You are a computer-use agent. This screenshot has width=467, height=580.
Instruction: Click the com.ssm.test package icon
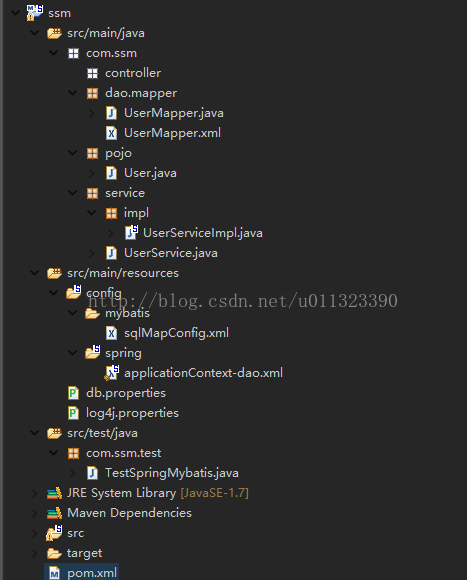[73, 453]
